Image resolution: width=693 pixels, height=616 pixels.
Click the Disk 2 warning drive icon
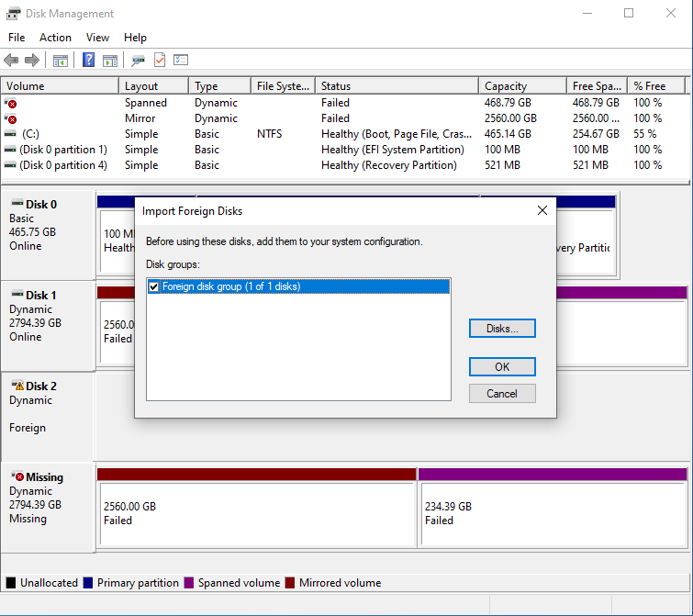[17, 386]
